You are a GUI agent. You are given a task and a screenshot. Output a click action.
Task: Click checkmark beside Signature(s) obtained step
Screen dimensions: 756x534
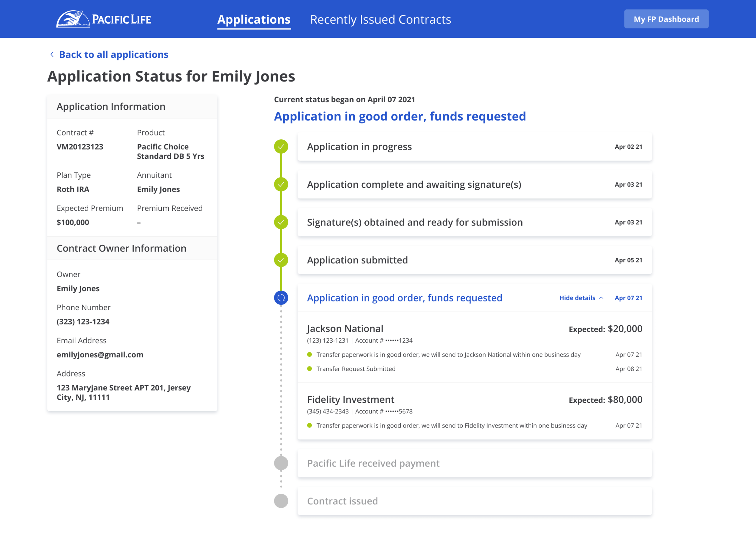tap(281, 222)
